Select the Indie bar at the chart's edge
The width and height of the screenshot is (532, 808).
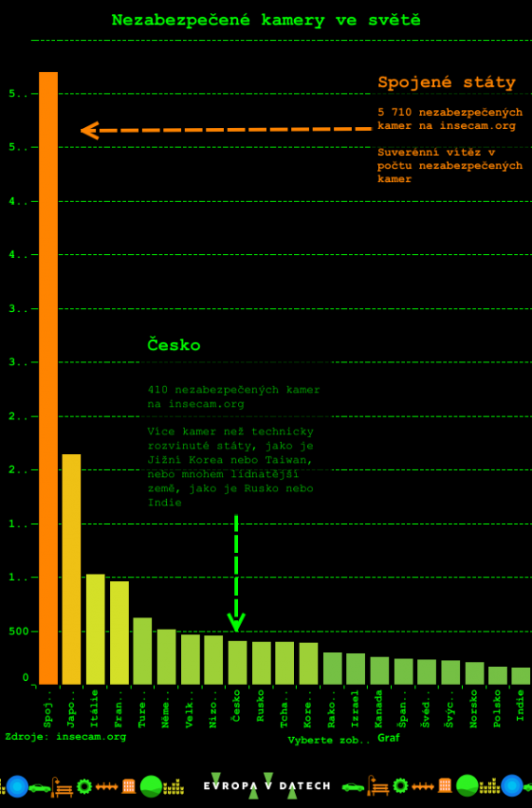[521, 676]
